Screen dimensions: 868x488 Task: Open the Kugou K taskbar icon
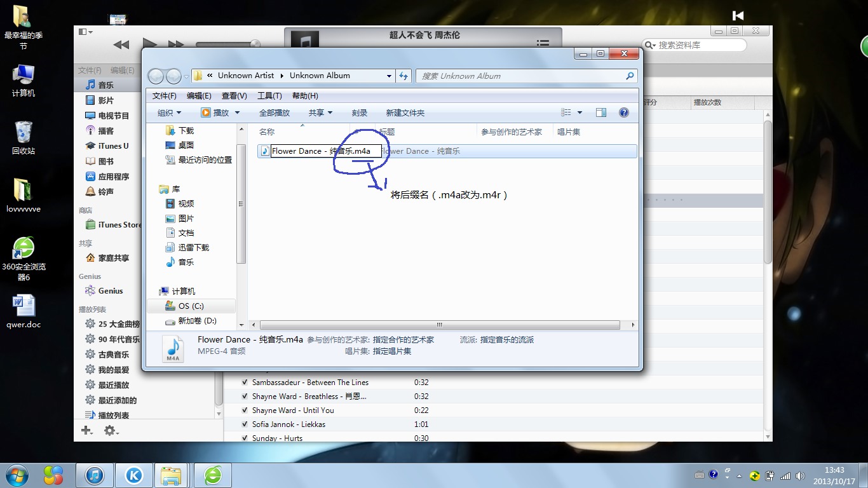(x=134, y=475)
